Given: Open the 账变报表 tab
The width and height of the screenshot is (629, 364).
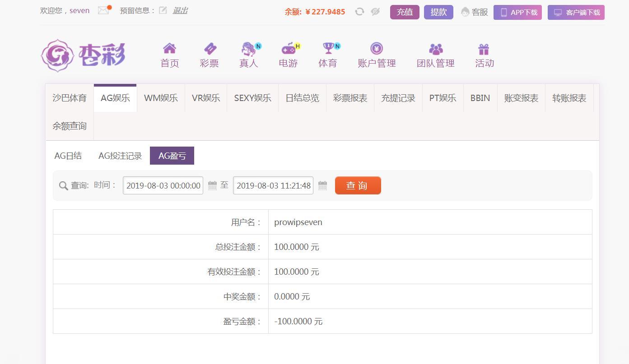Looking at the screenshot, I should pos(522,98).
